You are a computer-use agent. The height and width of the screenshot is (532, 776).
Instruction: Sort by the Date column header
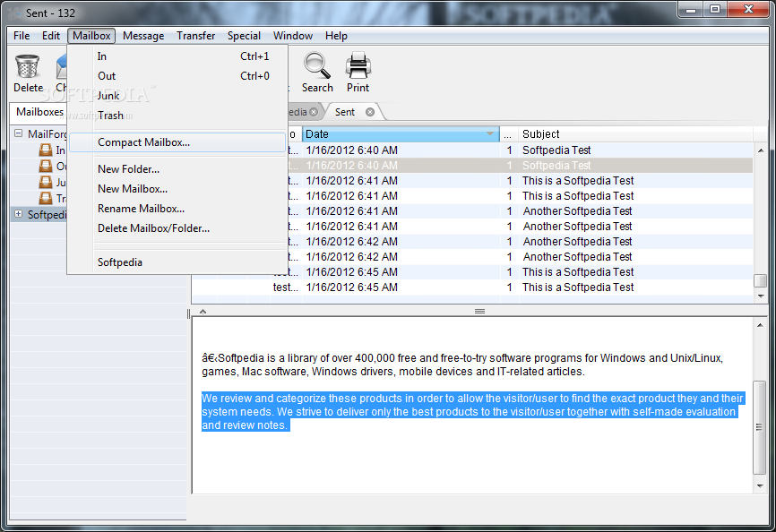(x=401, y=134)
